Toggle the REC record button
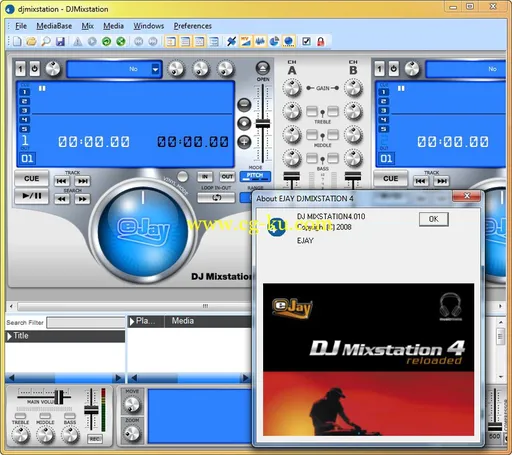 pos(94,439)
